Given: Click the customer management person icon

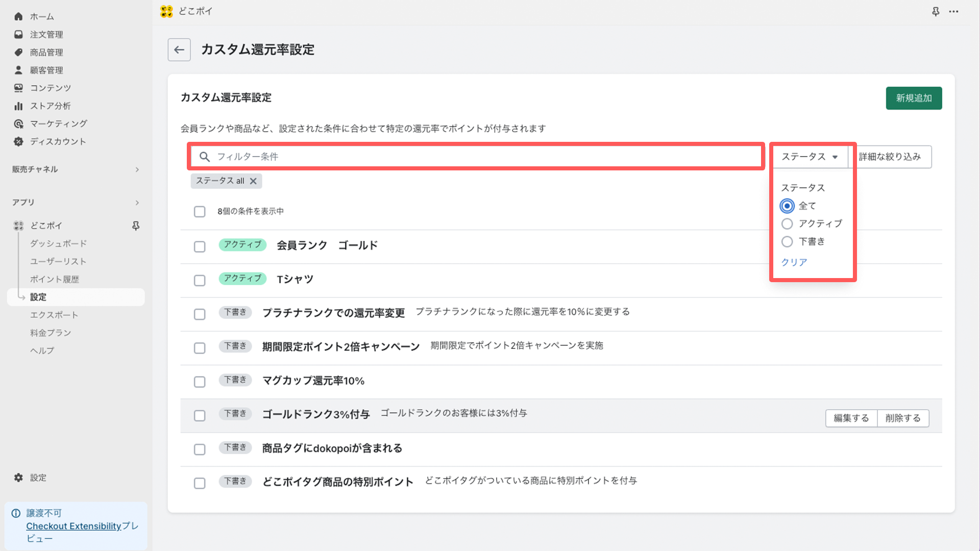Looking at the screenshot, I should coord(18,70).
